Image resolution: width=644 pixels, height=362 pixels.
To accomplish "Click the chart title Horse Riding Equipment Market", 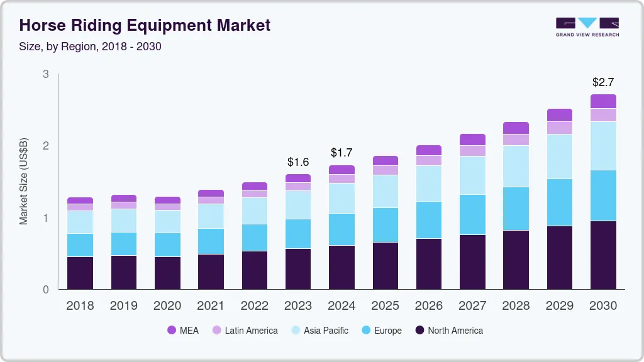I will pos(145,25).
